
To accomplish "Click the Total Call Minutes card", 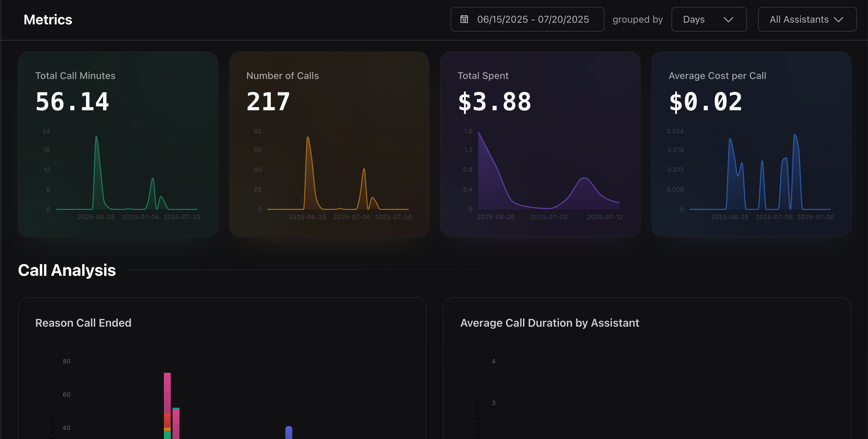I will tap(118, 144).
